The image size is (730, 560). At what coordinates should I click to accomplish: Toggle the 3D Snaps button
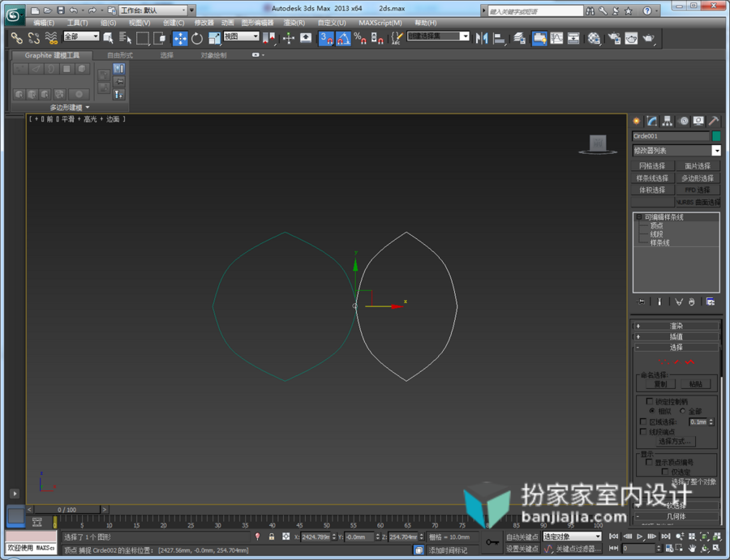tap(326, 39)
